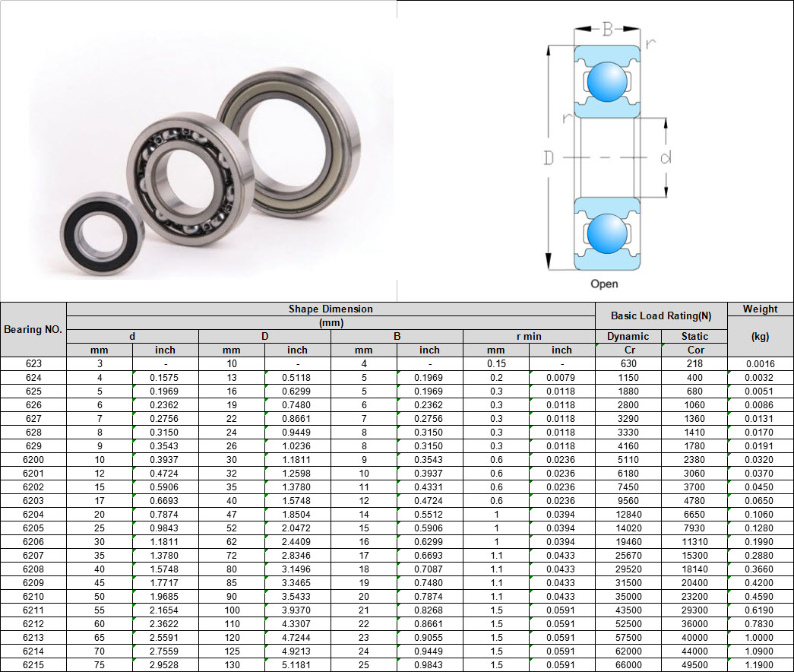Click the "r min" column header
The height and width of the screenshot is (672, 794).
coord(529,336)
